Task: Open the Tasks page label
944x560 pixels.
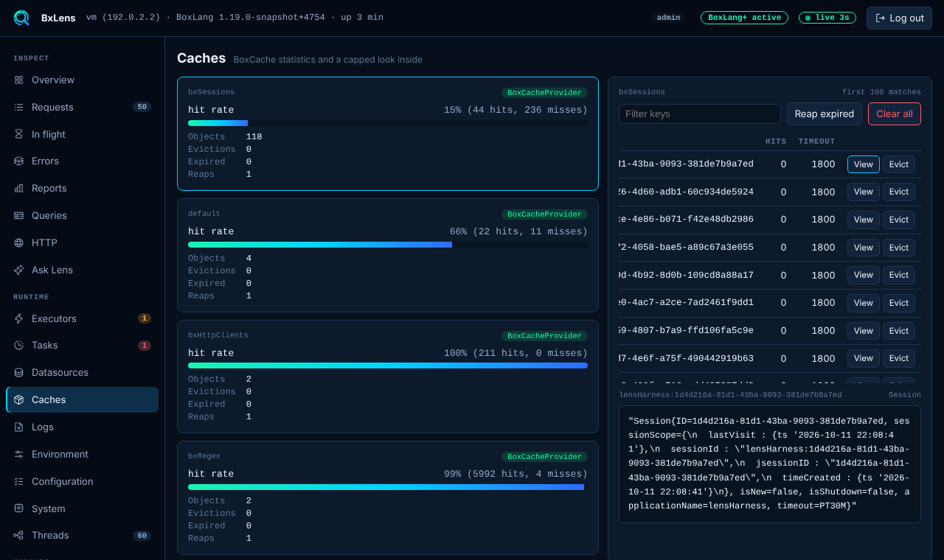Action: (x=44, y=345)
